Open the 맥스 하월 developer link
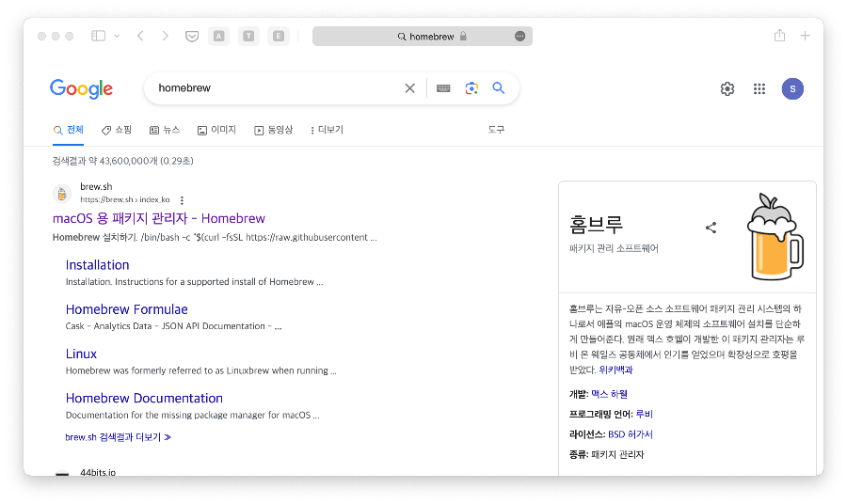 (x=609, y=395)
